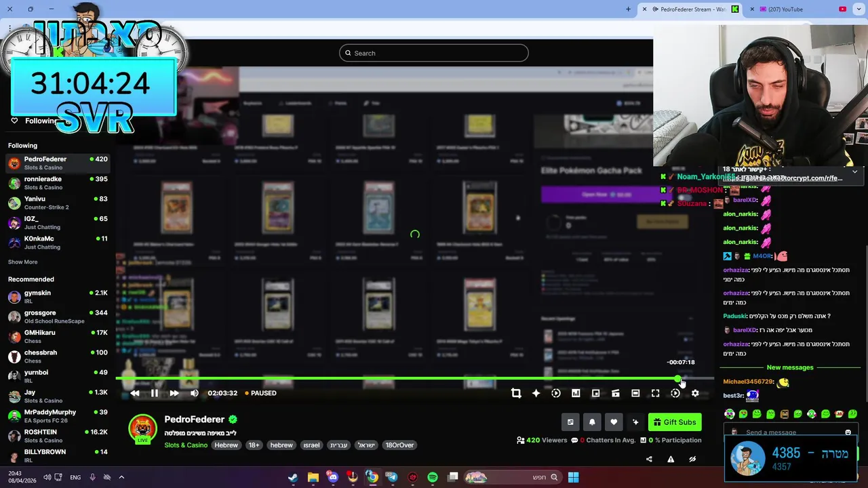
Task: Select the 18OrOver tag
Action: coord(399,445)
